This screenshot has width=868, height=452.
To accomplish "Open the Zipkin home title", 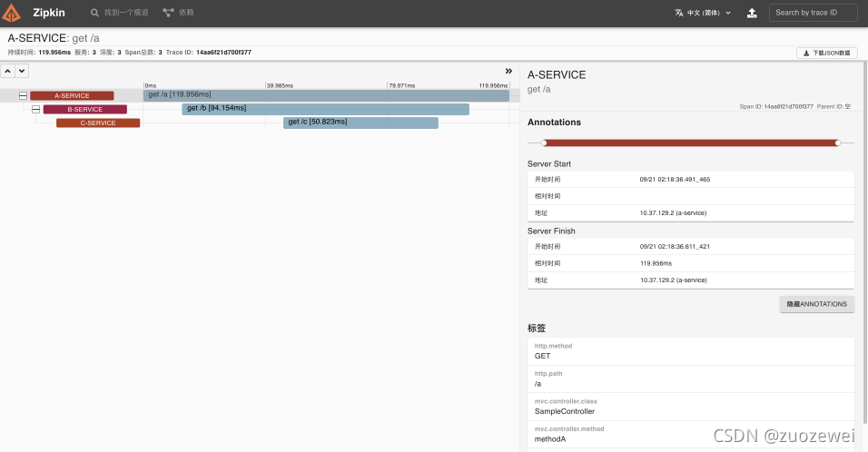I will coord(49,13).
